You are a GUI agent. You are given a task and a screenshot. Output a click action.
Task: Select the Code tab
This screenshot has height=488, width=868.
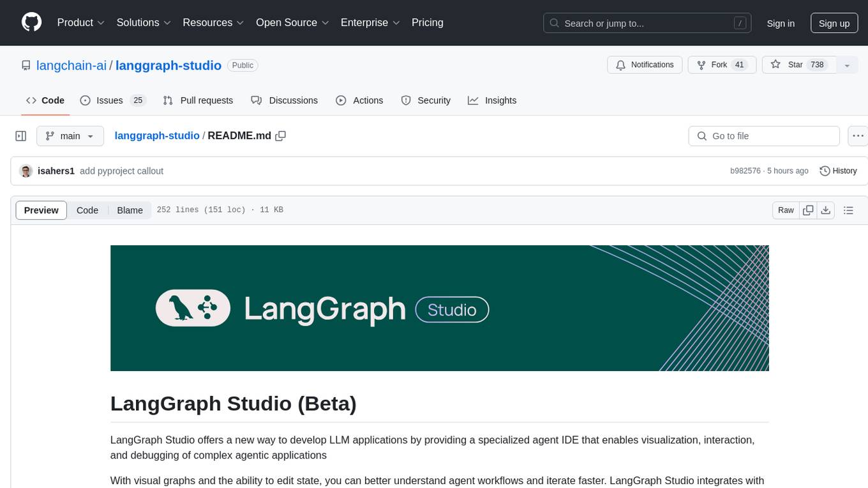click(x=45, y=100)
